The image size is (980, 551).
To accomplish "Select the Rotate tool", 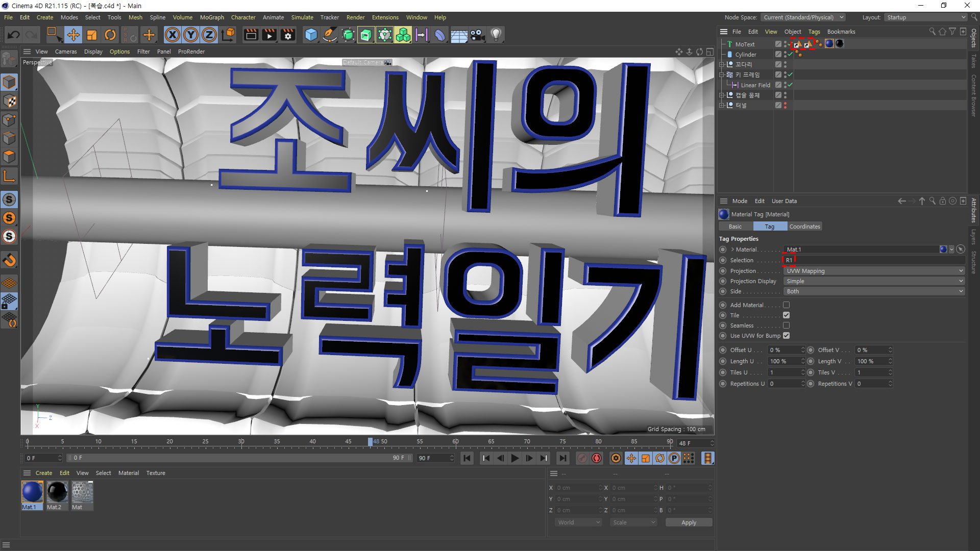I will coord(110,35).
